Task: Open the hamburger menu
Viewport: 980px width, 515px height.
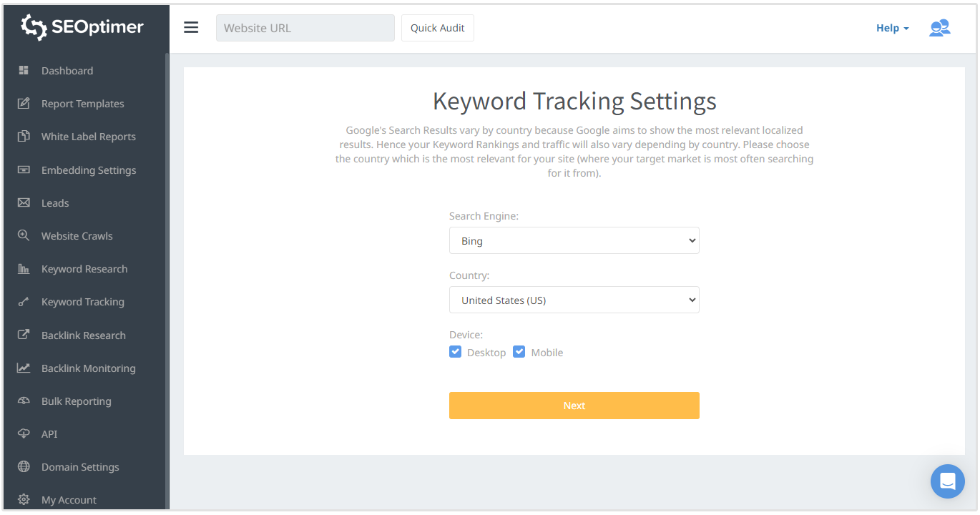Action: click(191, 27)
